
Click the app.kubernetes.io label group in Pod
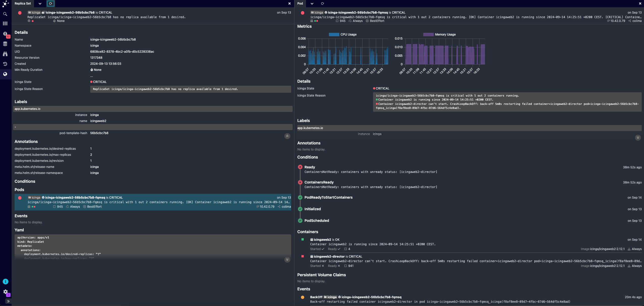coord(469,128)
